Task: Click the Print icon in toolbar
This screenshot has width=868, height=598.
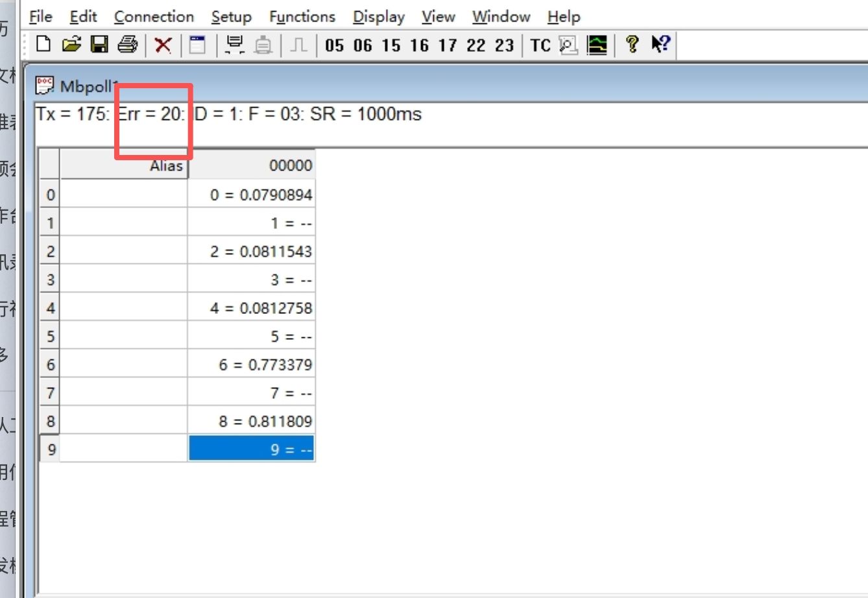Action: point(128,45)
